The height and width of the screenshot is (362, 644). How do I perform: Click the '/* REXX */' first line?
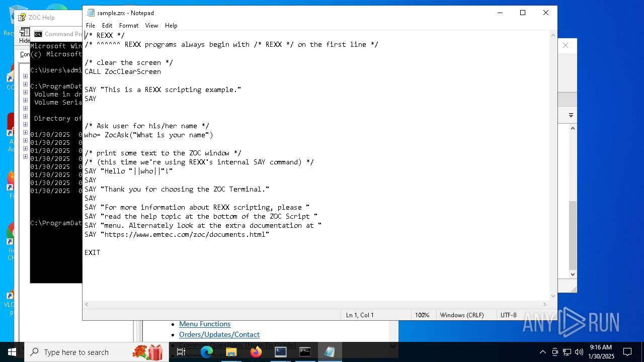pos(105,36)
